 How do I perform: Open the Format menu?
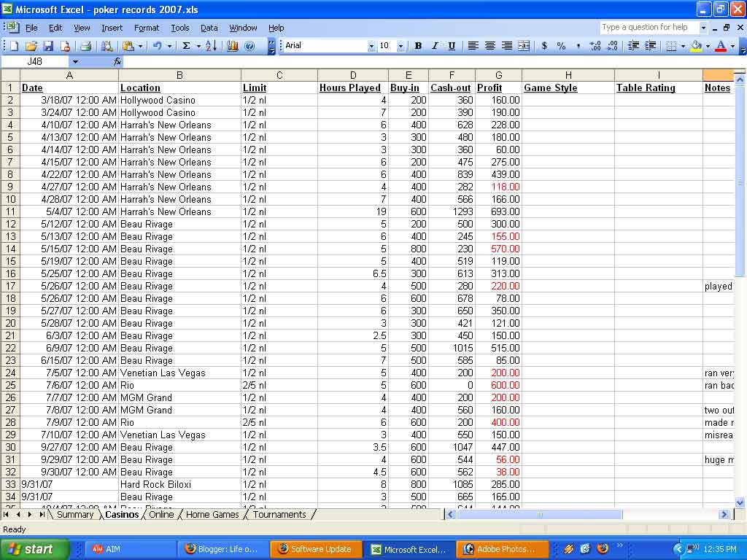(147, 28)
